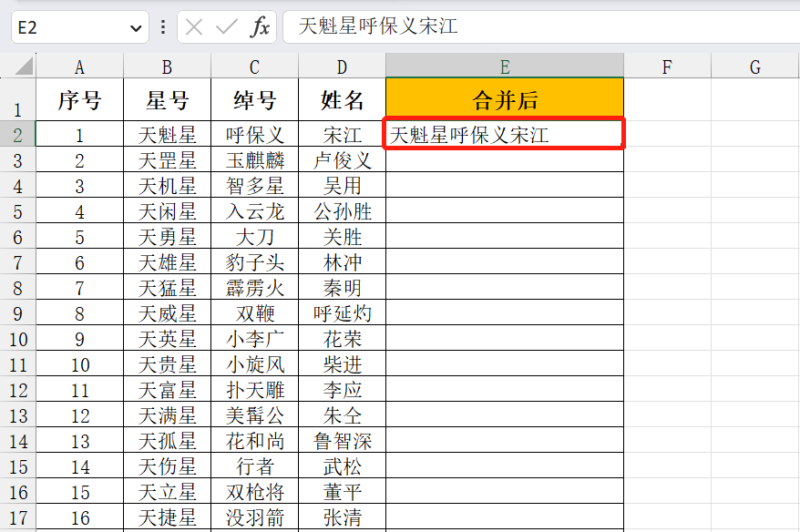Select the 天猛星 cell
The height and width of the screenshot is (532, 800).
pos(167,288)
